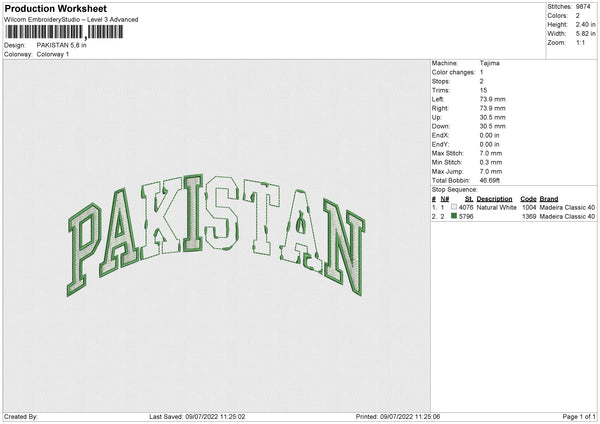Select the Last Saved timestamp 11:25:02
The height and width of the screenshot is (424, 600).
(232, 417)
